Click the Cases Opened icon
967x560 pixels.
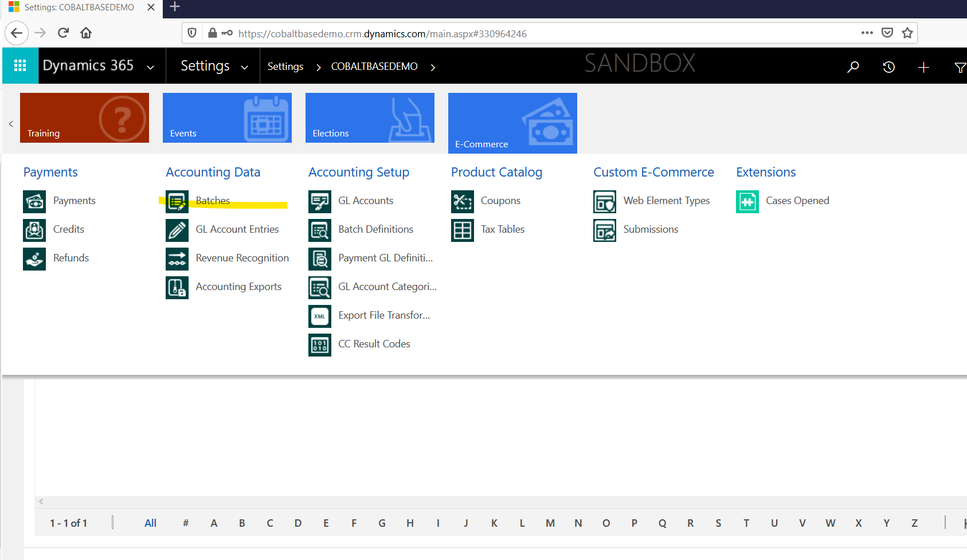click(747, 201)
